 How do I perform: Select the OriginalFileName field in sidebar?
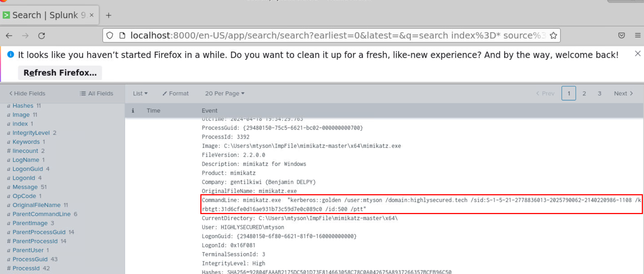[36, 205]
